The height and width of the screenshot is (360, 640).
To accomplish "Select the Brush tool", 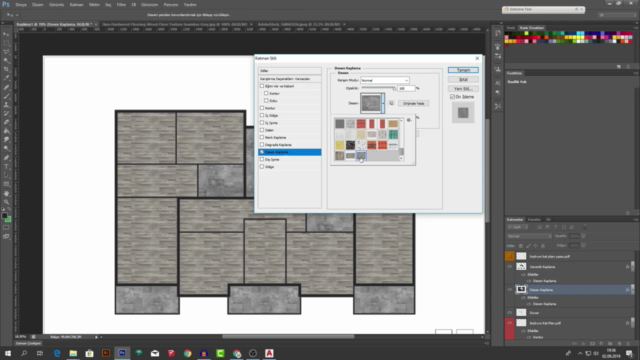I will click(x=6, y=96).
